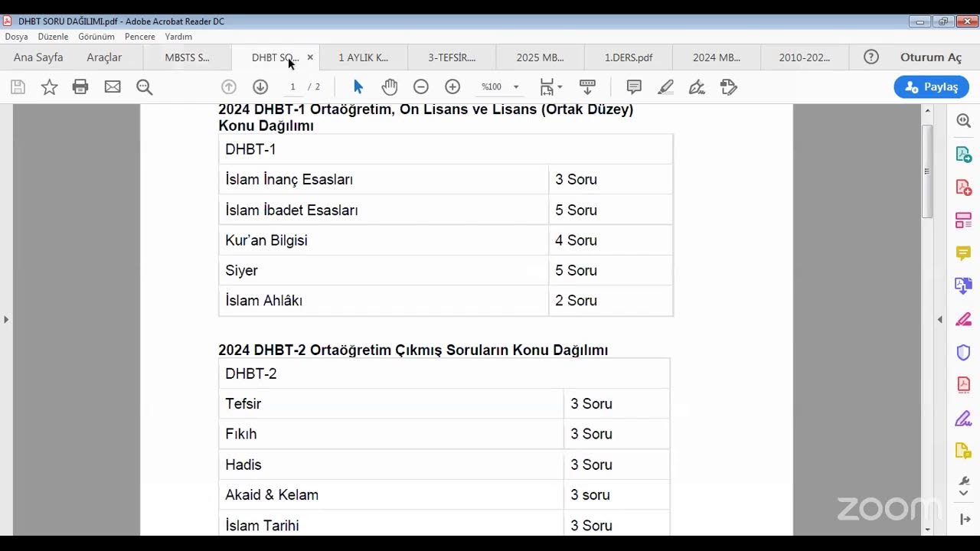The height and width of the screenshot is (551, 980).
Task: Close the DHBT SO... tab
Action: [x=310, y=57]
